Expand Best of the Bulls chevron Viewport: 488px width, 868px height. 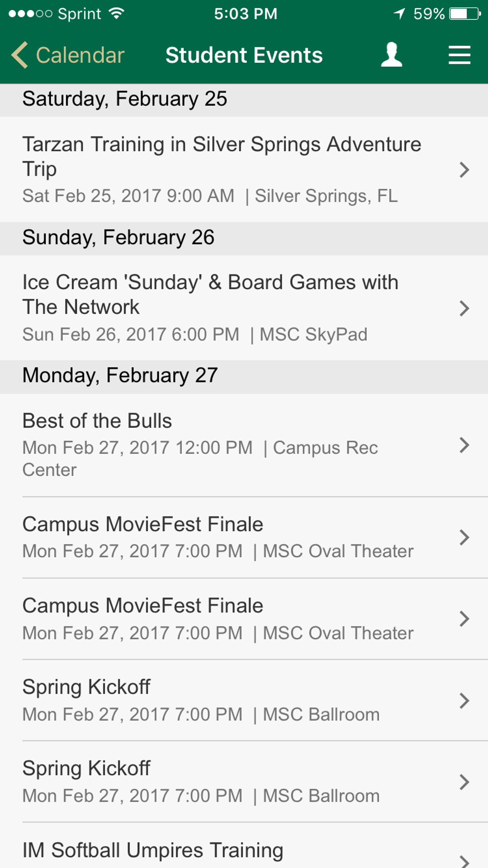(464, 445)
